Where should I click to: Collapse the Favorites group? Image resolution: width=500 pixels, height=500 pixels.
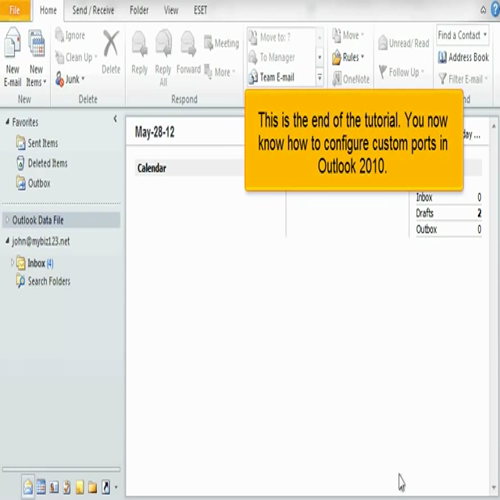(x=7, y=122)
